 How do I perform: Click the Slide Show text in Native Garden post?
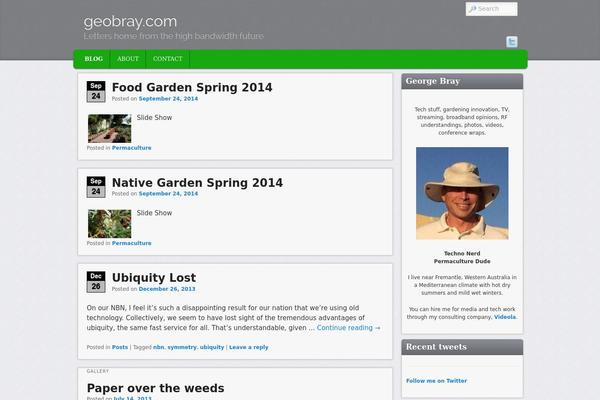coord(154,213)
